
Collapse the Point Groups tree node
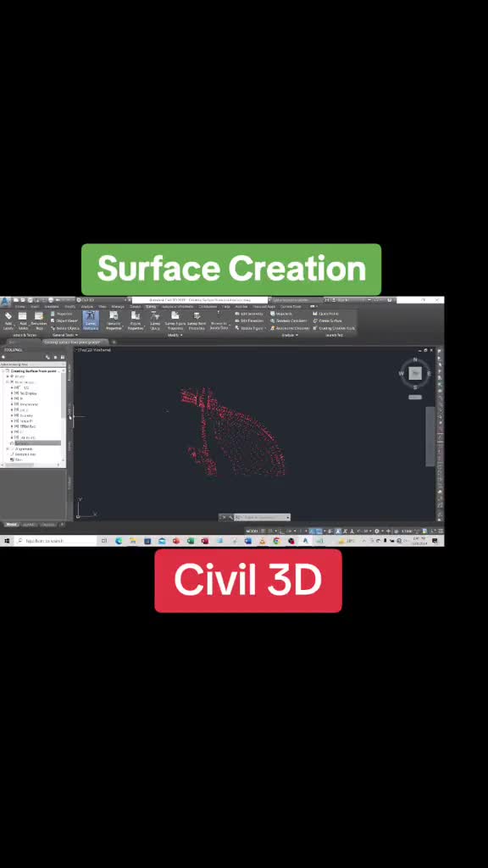point(8,382)
